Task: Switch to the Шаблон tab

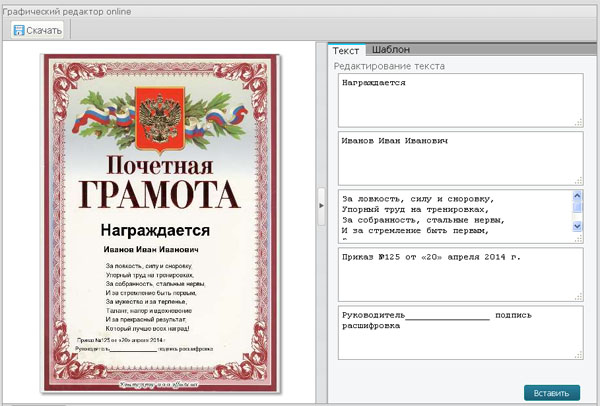Action: pos(391,50)
